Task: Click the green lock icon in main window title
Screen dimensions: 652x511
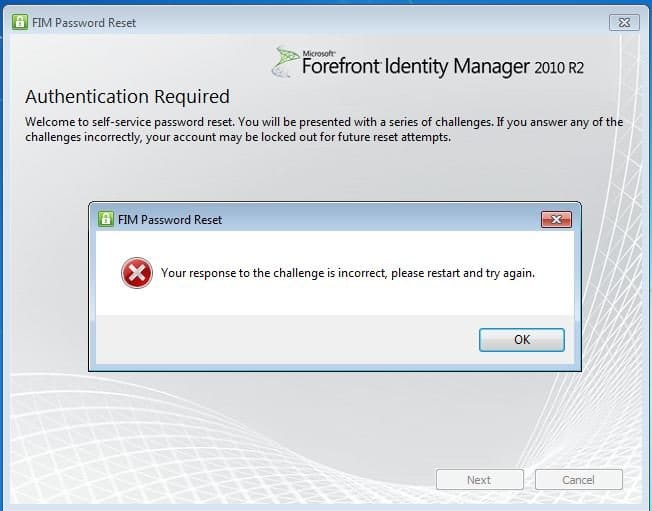Action: click(20, 22)
